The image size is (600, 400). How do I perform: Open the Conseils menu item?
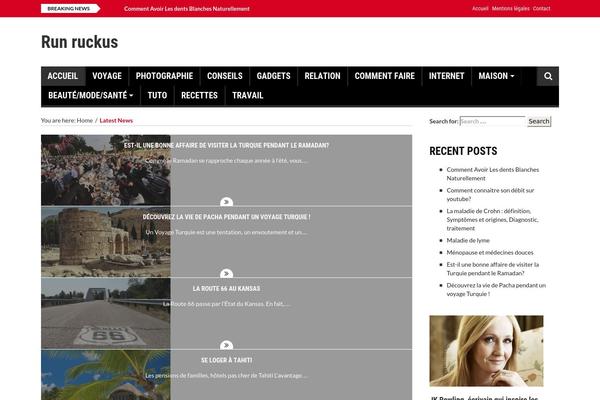[x=225, y=76]
